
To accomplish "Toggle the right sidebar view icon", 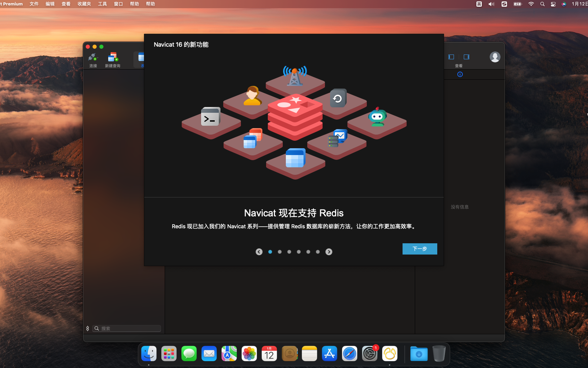I will click(x=467, y=57).
